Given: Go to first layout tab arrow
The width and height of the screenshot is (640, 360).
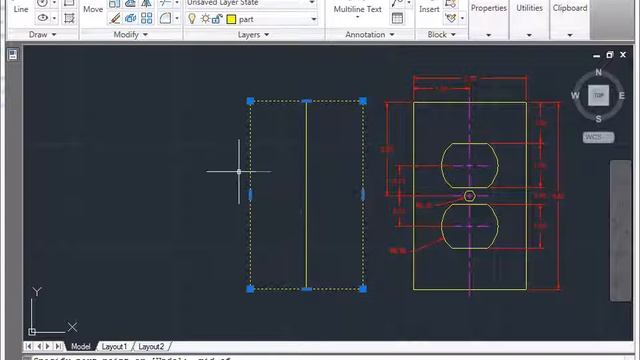Looking at the screenshot, I should coord(28,346).
